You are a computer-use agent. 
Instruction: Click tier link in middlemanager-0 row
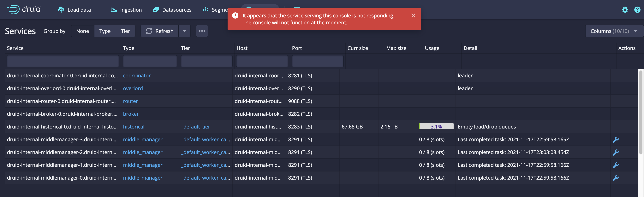(205, 178)
